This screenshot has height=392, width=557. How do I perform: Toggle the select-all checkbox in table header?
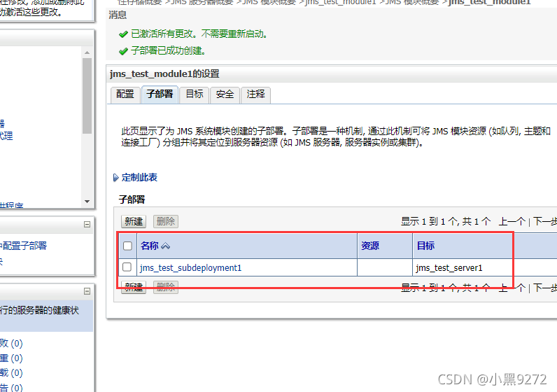[x=127, y=246]
